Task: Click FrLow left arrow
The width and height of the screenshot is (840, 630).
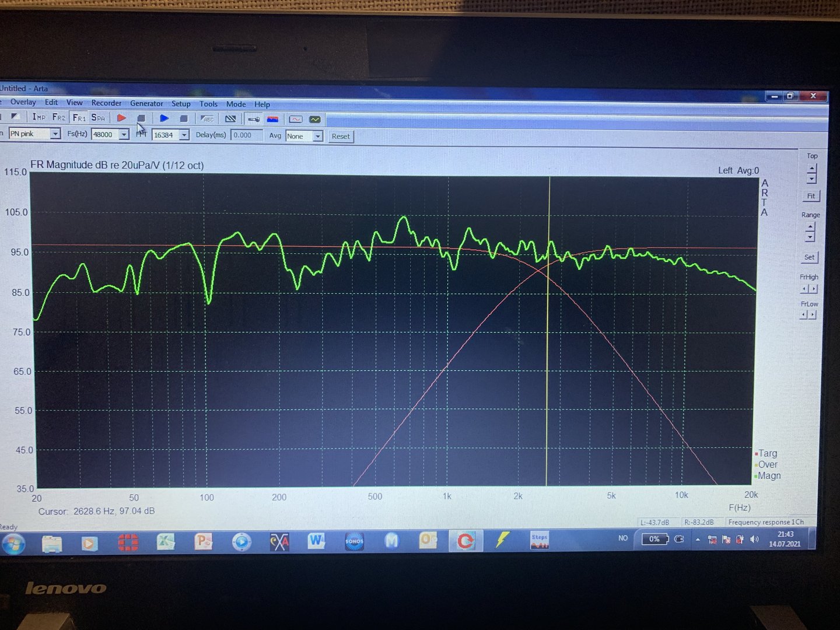Action: tap(804, 315)
